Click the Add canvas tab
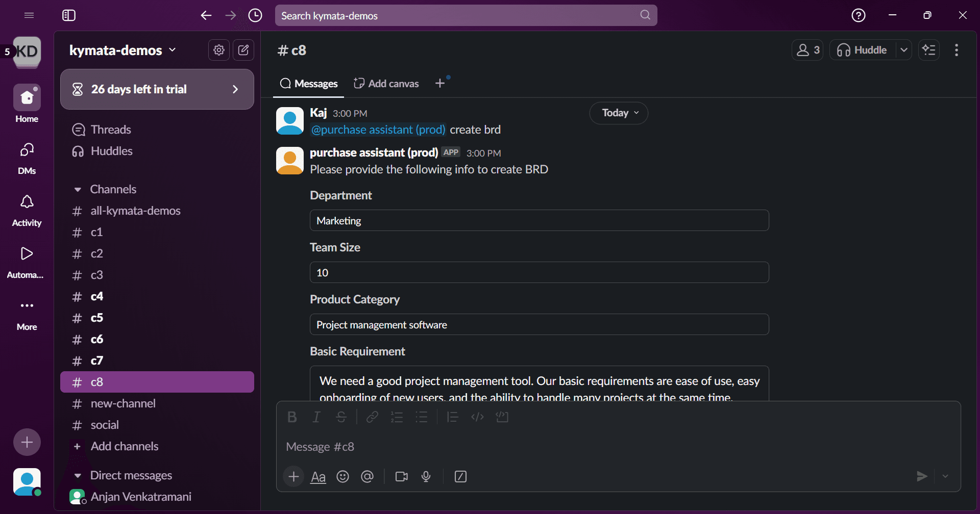The height and width of the screenshot is (514, 980). point(386,84)
